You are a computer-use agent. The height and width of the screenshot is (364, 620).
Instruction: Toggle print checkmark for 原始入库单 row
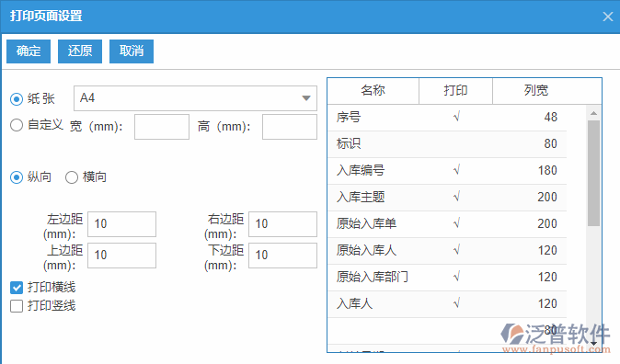[456, 224]
